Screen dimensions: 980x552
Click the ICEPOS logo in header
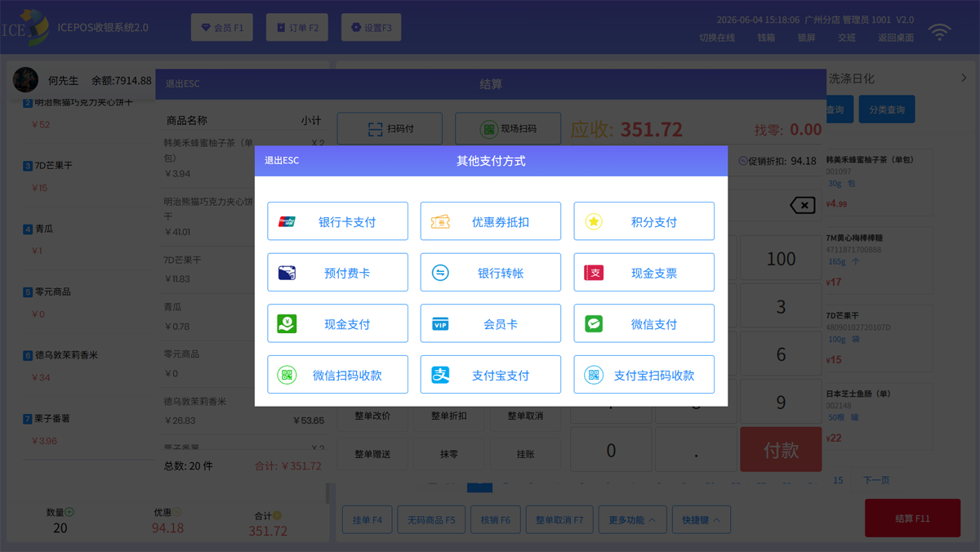[25, 27]
